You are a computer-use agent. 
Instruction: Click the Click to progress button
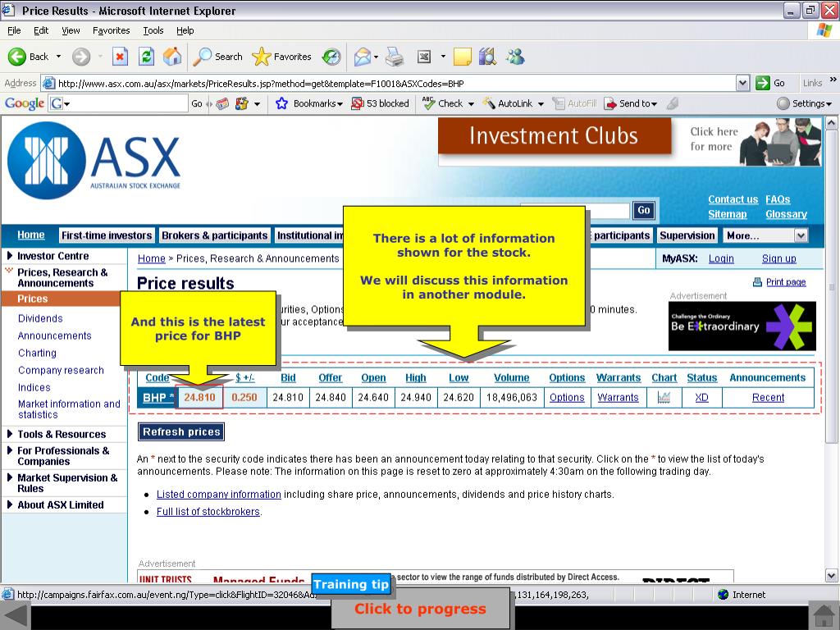tap(421, 609)
